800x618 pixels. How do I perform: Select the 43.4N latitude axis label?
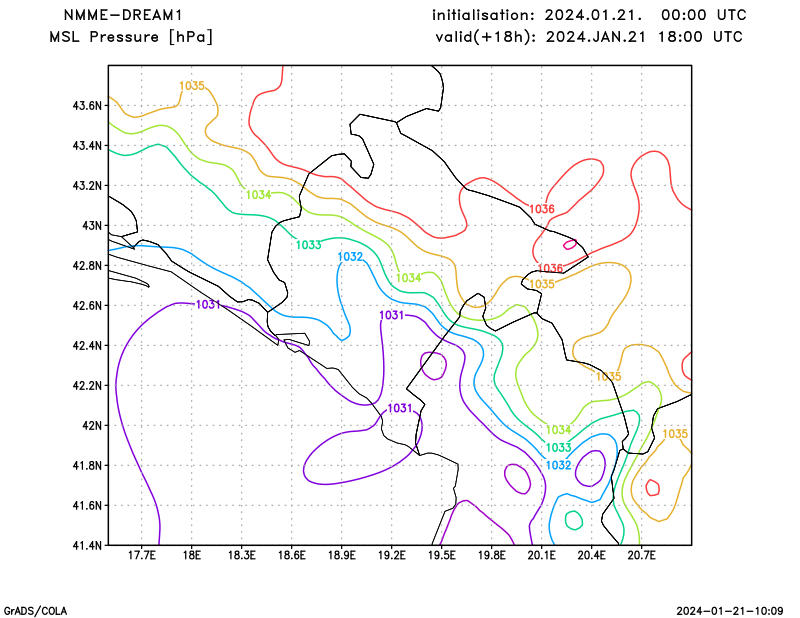87,145
